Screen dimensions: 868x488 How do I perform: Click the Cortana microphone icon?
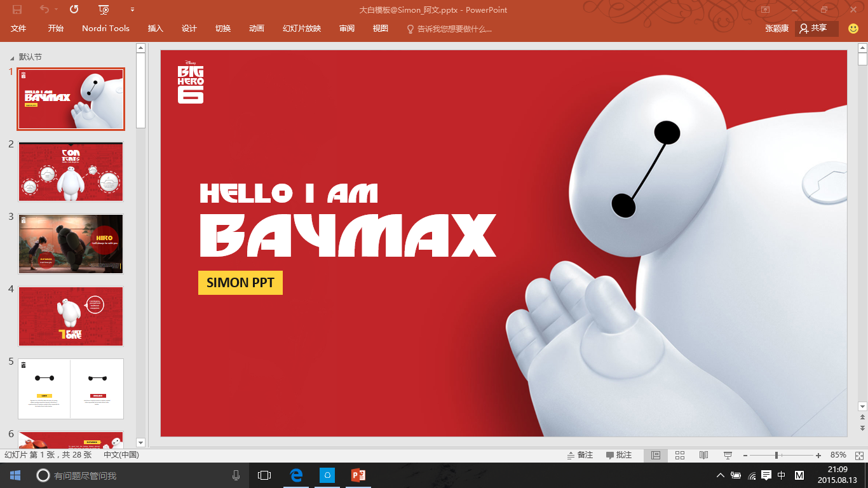tap(236, 475)
